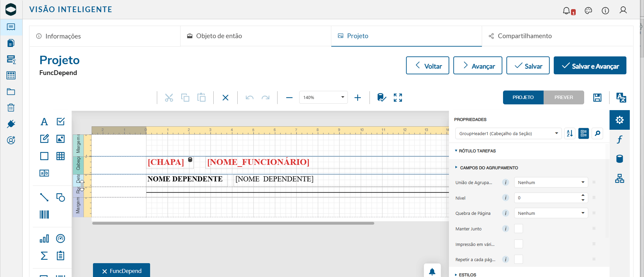
Task: Open notifications bell with badge
Action: tap(569, 11)
